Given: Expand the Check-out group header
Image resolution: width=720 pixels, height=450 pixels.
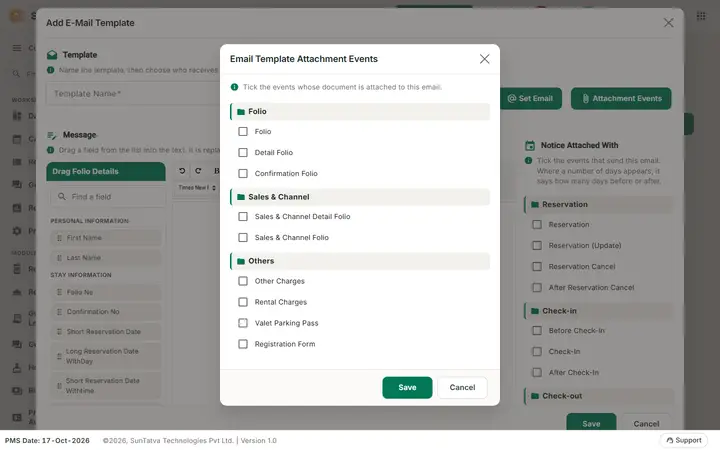Looking at the screenshot, I should click(599, 396).
